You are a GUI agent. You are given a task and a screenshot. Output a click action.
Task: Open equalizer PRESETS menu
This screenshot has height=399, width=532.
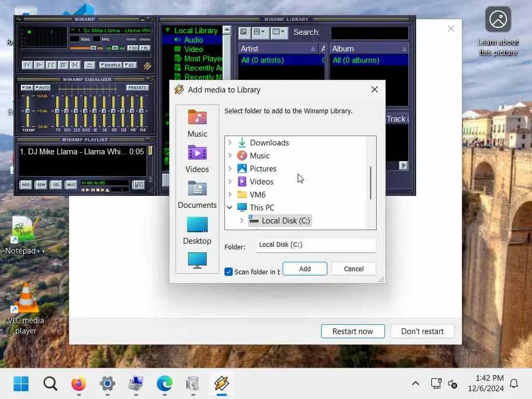(x=137, y=87)
